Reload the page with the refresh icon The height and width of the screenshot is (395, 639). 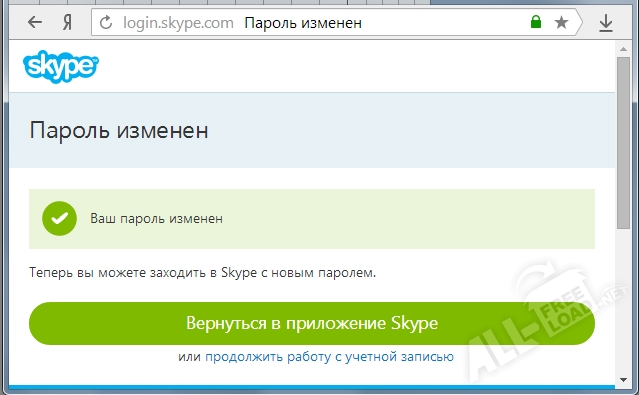(x=106, y=22)
